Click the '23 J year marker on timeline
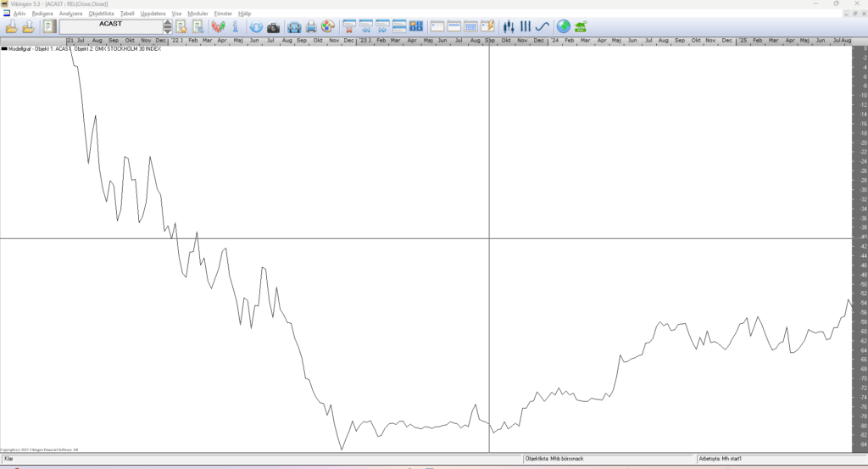The width and height of the screenshot is (868, 469). click(364, 41)
